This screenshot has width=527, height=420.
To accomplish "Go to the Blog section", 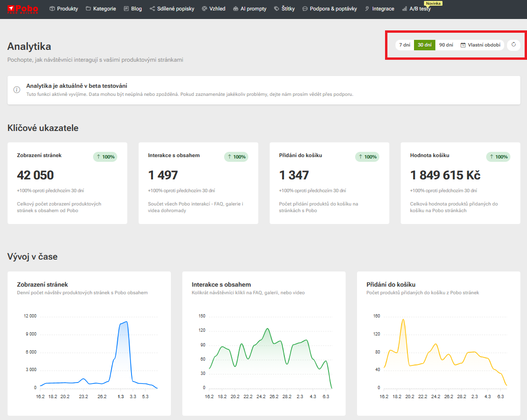I will tap(133, 9).
